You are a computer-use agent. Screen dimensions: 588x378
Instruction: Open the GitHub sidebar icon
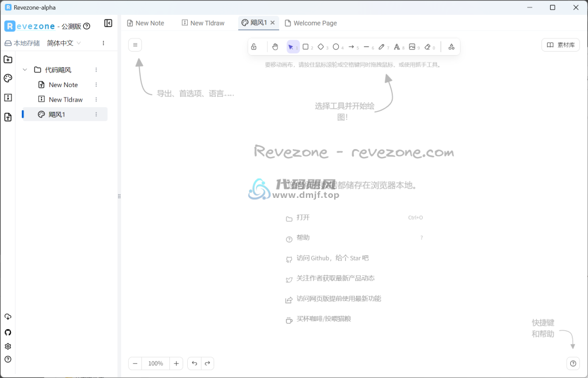click(8, 332)
